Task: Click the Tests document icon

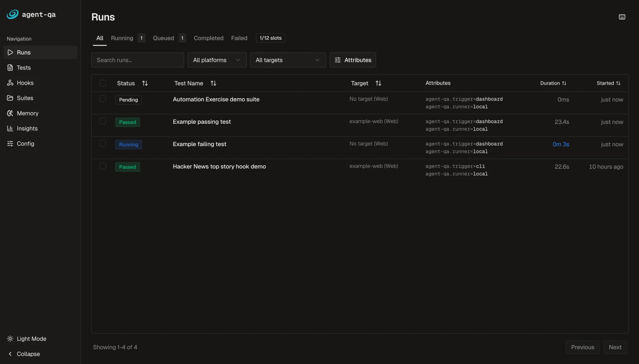Action: [x=10, y=67]
